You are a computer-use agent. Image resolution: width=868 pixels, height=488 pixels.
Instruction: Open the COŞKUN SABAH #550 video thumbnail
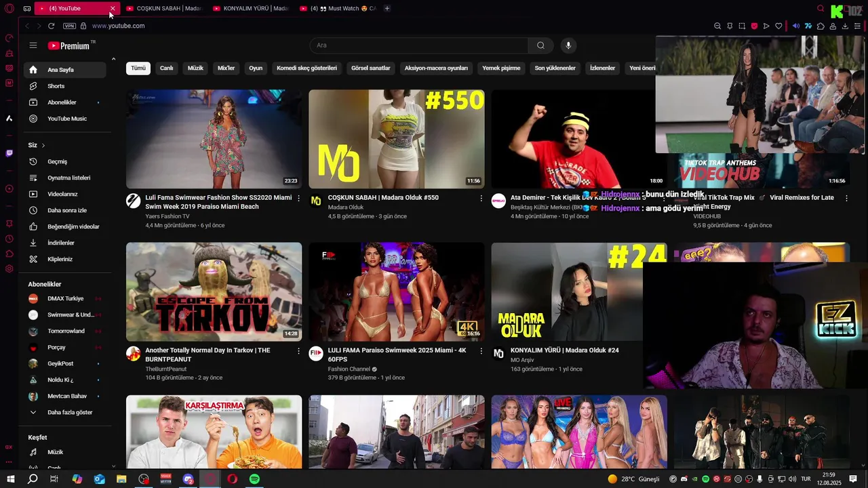[397, 139]
